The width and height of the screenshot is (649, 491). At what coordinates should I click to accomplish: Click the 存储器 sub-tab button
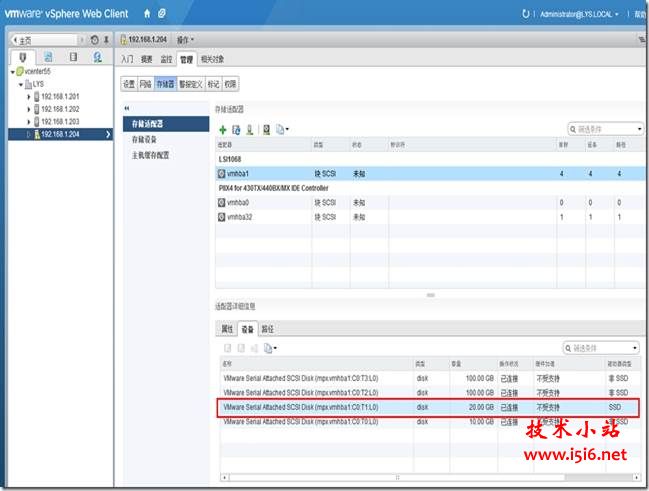165,84
